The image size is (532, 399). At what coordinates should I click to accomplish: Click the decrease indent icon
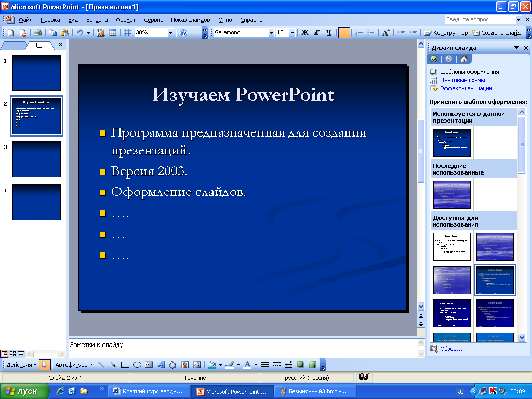click(402, 33)
